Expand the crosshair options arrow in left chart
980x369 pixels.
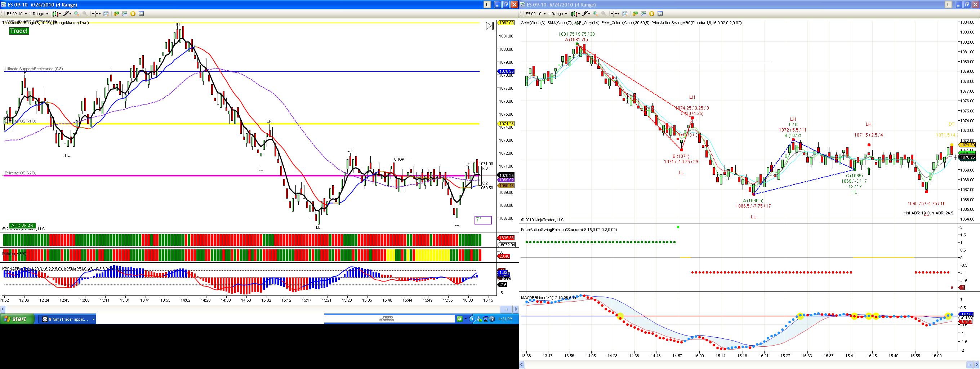pos(99,14)
